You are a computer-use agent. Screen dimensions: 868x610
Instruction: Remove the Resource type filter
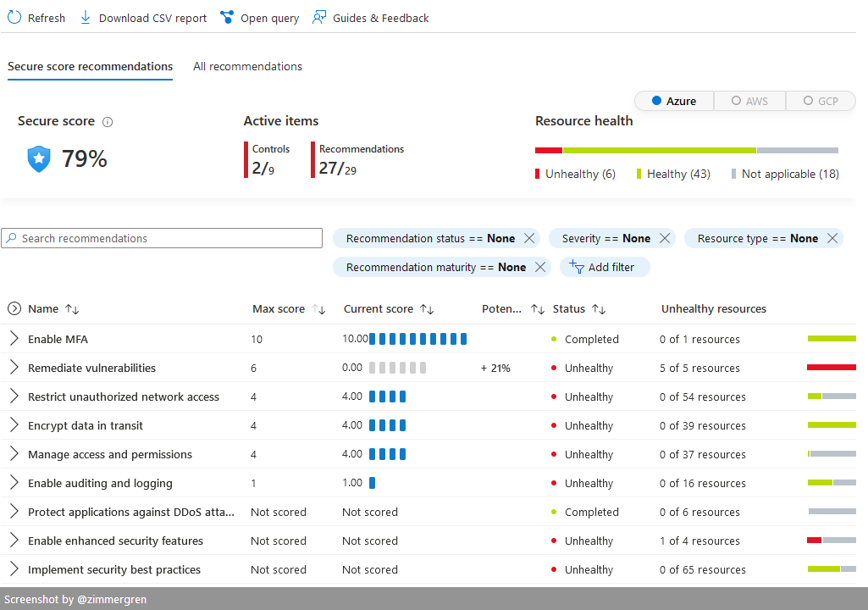(x=832, y=238)
